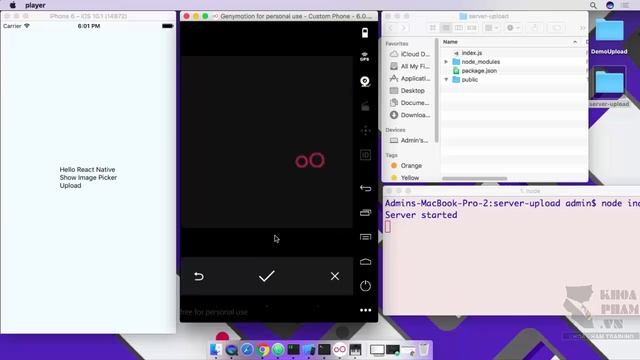Open the Genymotion screen capture widget
The height and width of the screenshot is (360, 640).
365,106
